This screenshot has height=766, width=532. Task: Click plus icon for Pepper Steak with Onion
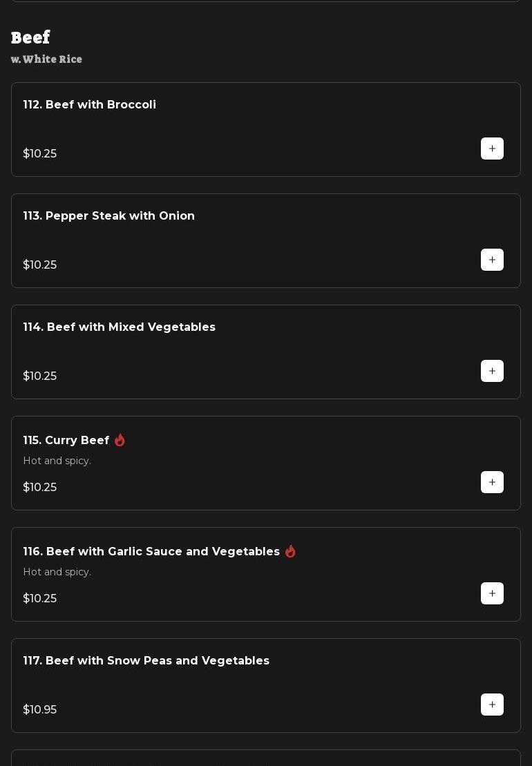click(x=492, y=260)
